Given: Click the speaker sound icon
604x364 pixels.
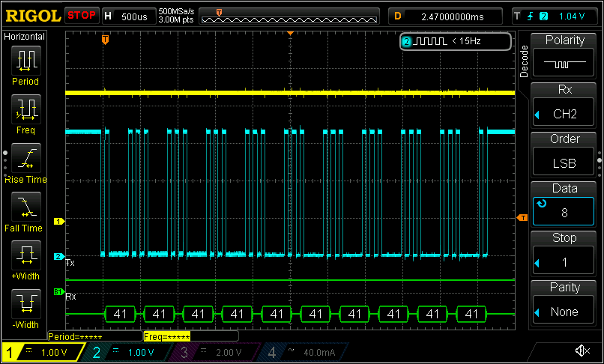Looking at the screenshot, I should click(581, 351).
